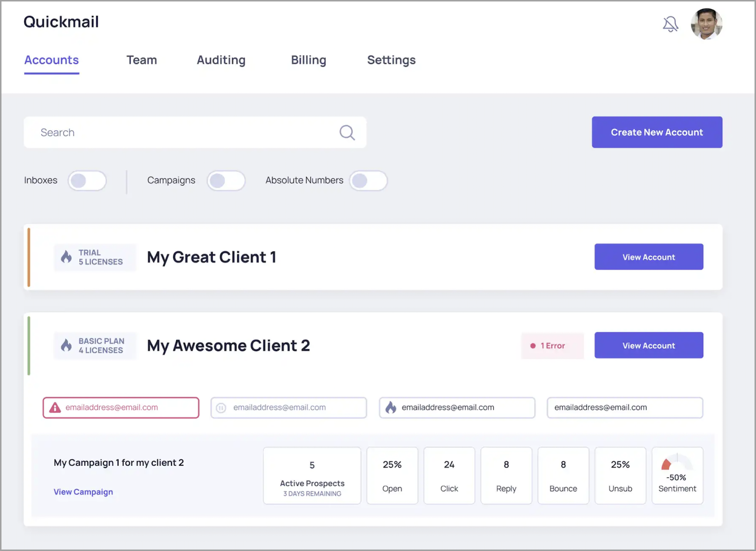Go to the Auditing tab
The height and width of the screenshot is (551, 756).
[x=221, y=60]
